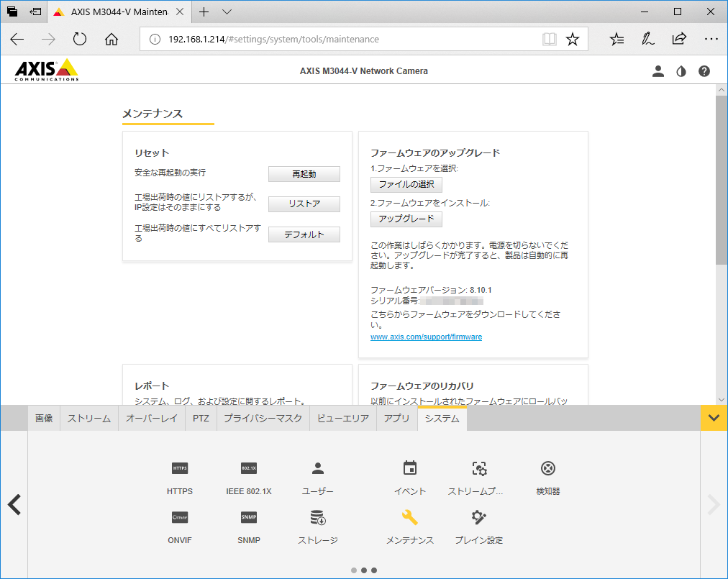Screen dimensions: 728x579
Task: Click the 再起動 (restart) button
Action: (304, 174)
